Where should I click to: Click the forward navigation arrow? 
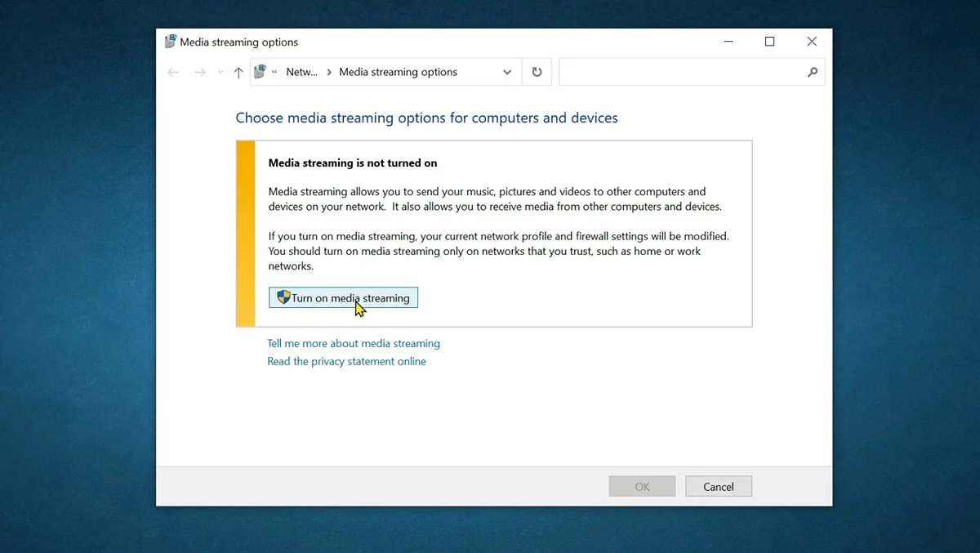tap(199, 73)
